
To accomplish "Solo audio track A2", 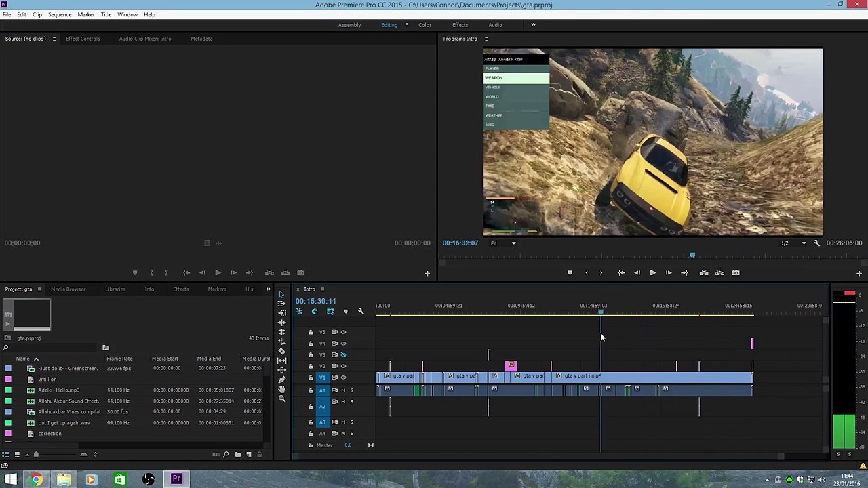I will pos(351,401).
